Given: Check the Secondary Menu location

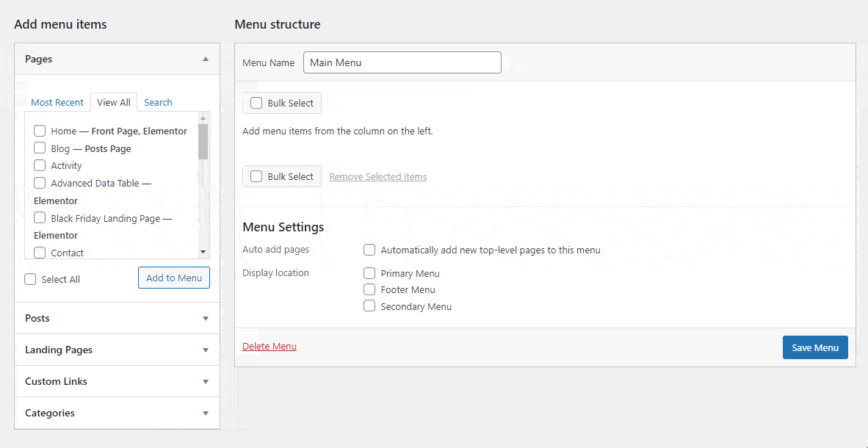Looking at the screenshot, I should click(x=369, y=306).
